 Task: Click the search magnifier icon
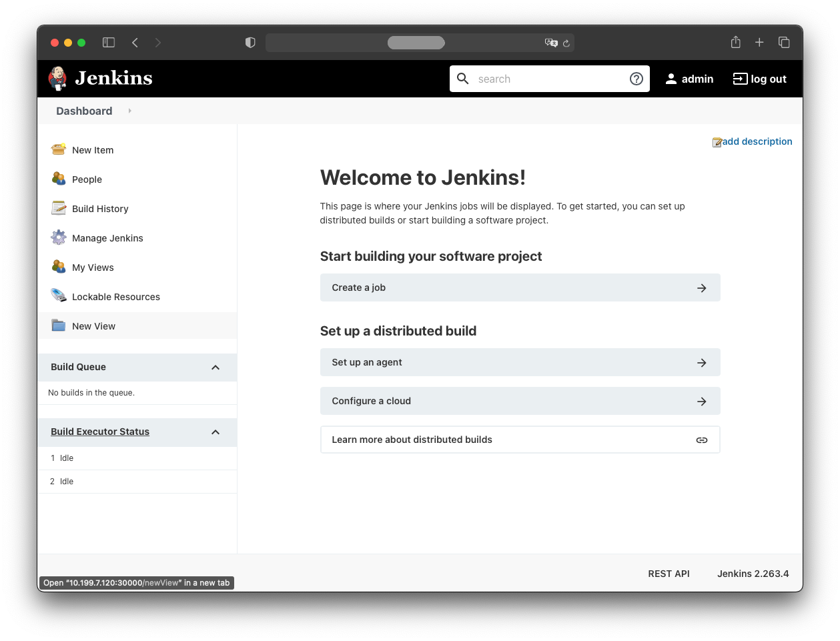pos(462,78)
